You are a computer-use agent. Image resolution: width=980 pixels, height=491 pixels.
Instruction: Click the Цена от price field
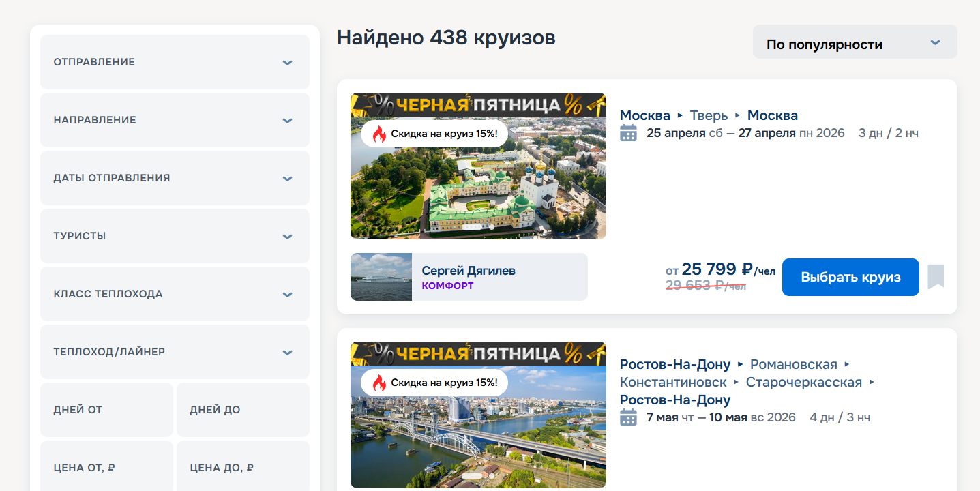coord(106,468)
